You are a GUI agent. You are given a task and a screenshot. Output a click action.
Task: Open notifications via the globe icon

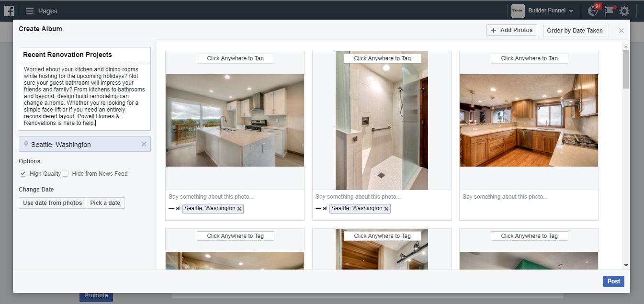[593, 11]
